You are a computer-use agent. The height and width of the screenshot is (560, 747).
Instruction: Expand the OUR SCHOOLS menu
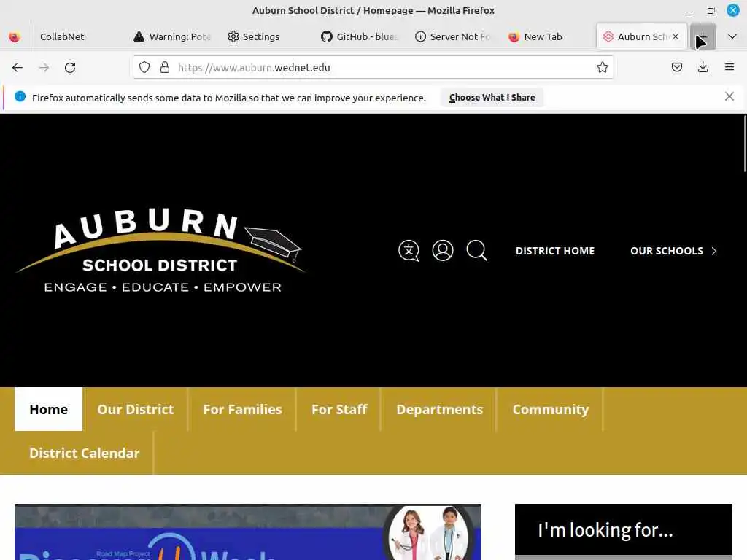coord(673,251)
